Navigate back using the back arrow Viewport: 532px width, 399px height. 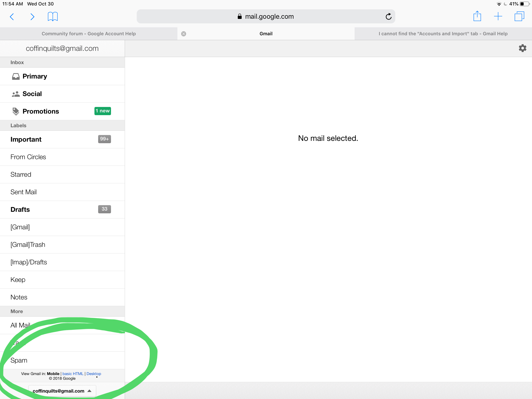coord(12,17)
